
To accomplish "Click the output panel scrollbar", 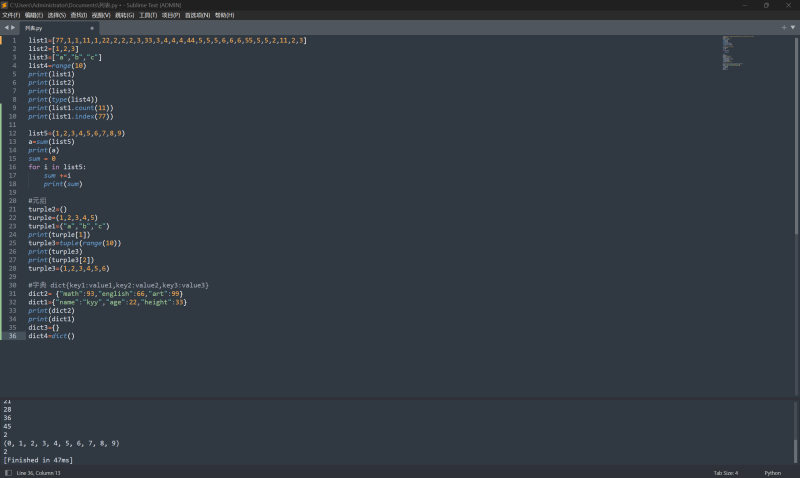I will tap(796, 450).
